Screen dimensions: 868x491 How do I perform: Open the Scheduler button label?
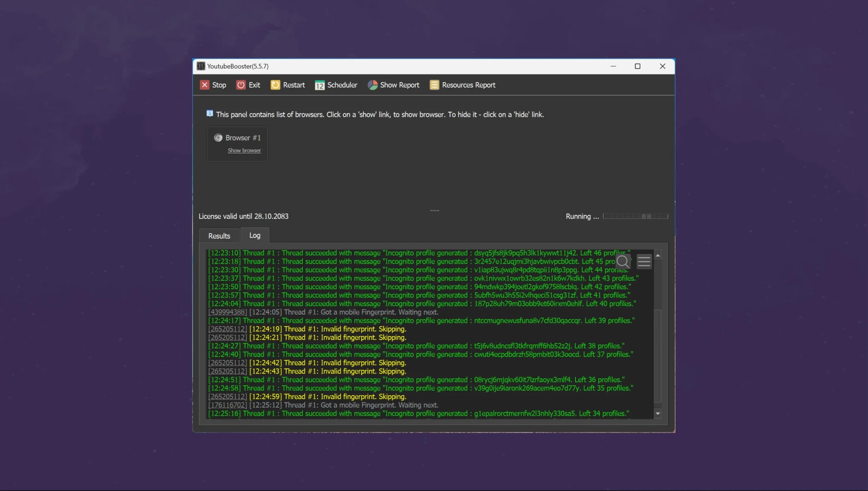pyautogui.click(x=342, y=85)
